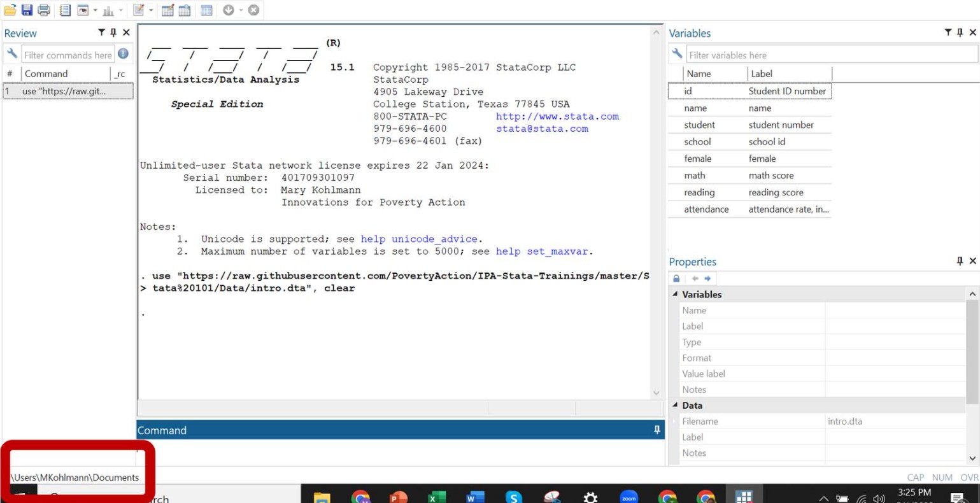Open the help unicode_advice link
980x503 pixels.
click(x=419, y=239)
